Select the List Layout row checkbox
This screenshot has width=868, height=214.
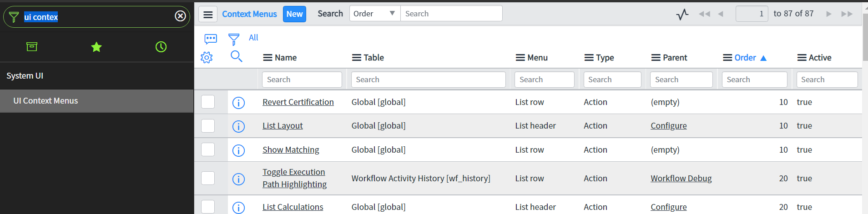(208, 125)
